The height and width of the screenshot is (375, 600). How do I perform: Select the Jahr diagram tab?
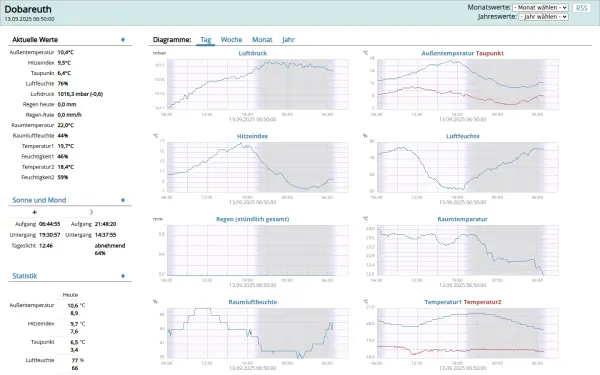point(289,39)
